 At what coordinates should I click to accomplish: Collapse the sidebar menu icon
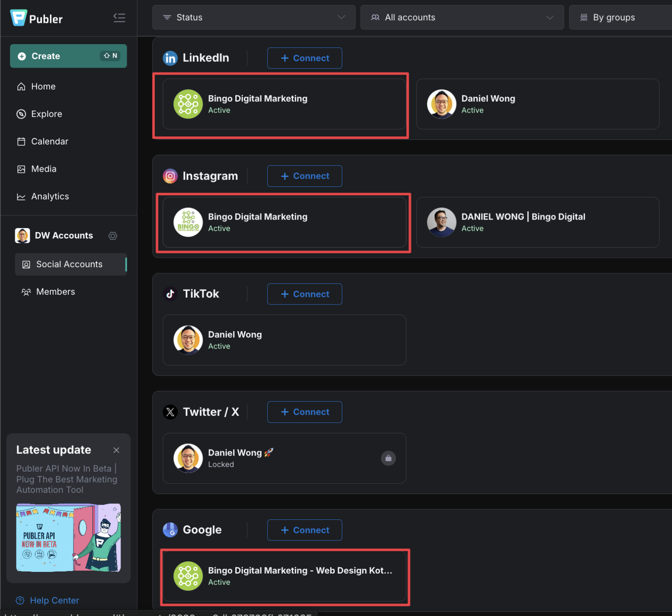[119, 18]
